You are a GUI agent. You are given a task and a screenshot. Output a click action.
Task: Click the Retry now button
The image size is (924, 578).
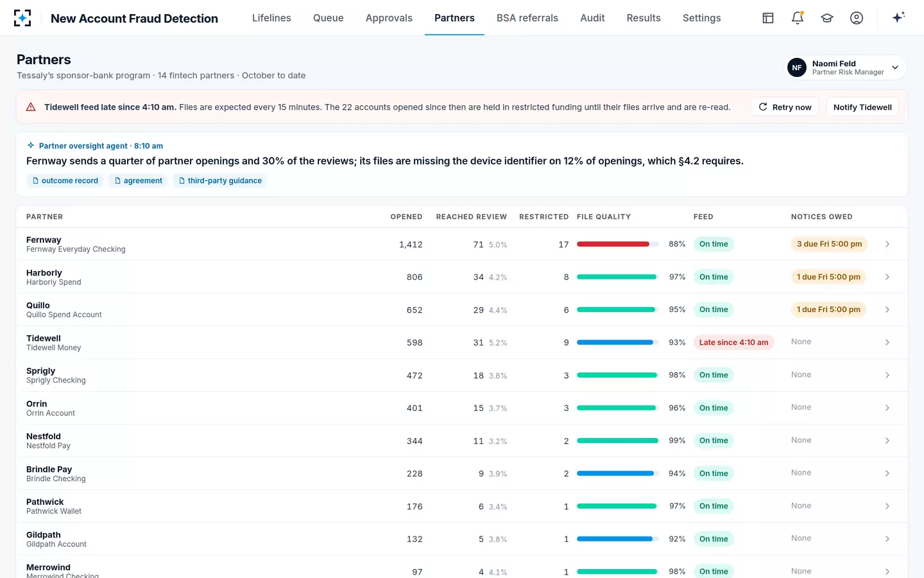pos(785,107)
